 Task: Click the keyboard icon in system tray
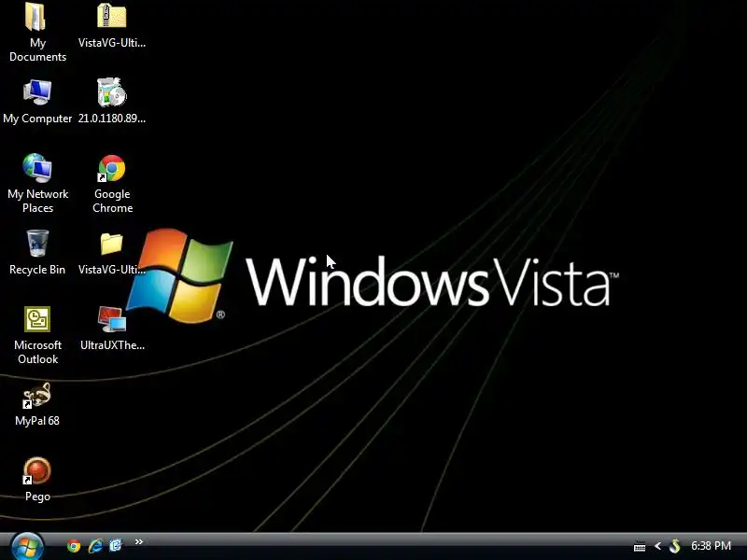click(640, 546)
